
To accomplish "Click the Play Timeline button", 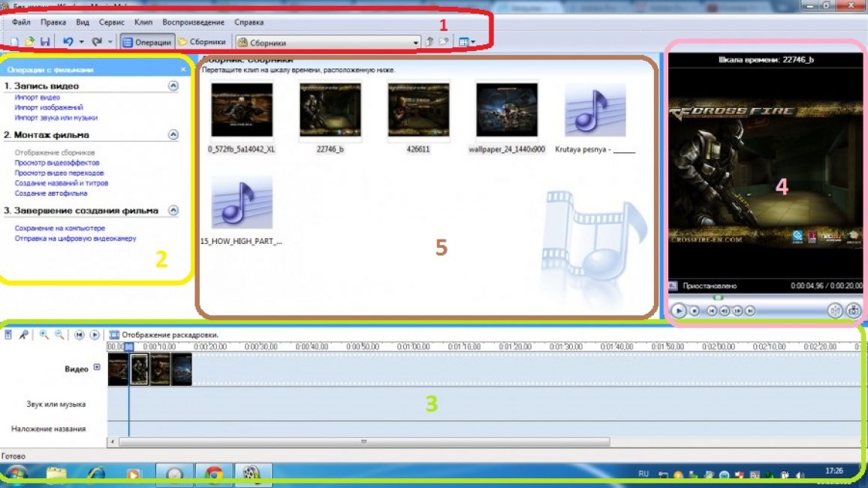I will 95,335.
